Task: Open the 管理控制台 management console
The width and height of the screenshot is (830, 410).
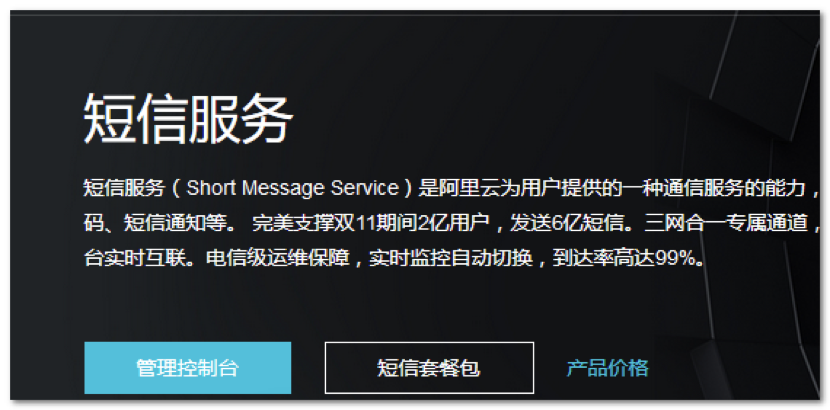Action: (187, 368)
